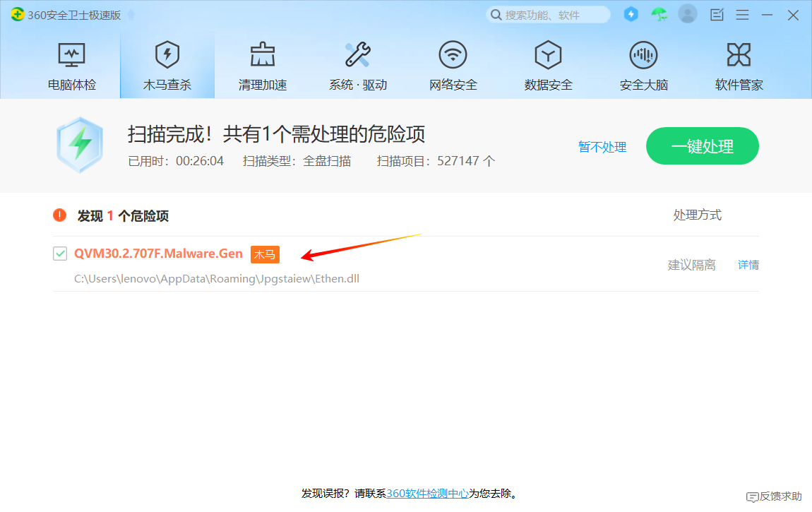Open the 清理加速 tab
This screenshot has height=512, width=812.
click(x=263, y=66)
